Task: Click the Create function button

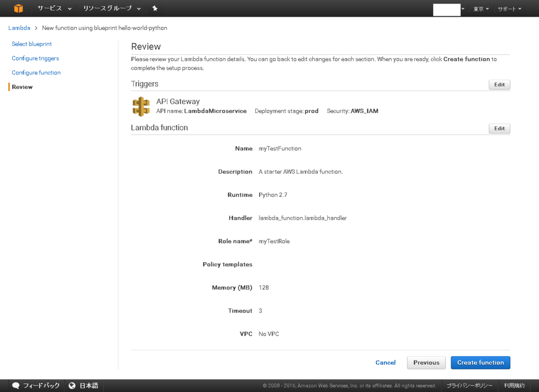Action: coord(481,363)
